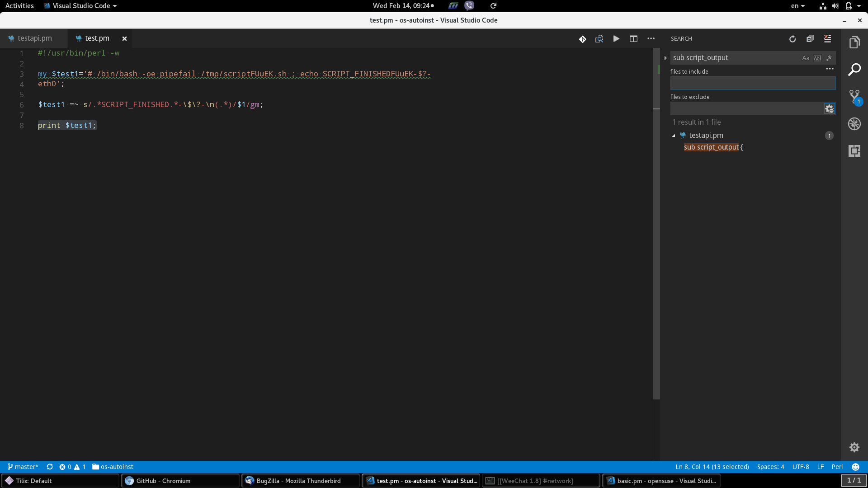Open the Extensions view
868x488 pixels.
click(x=854, y=151)
